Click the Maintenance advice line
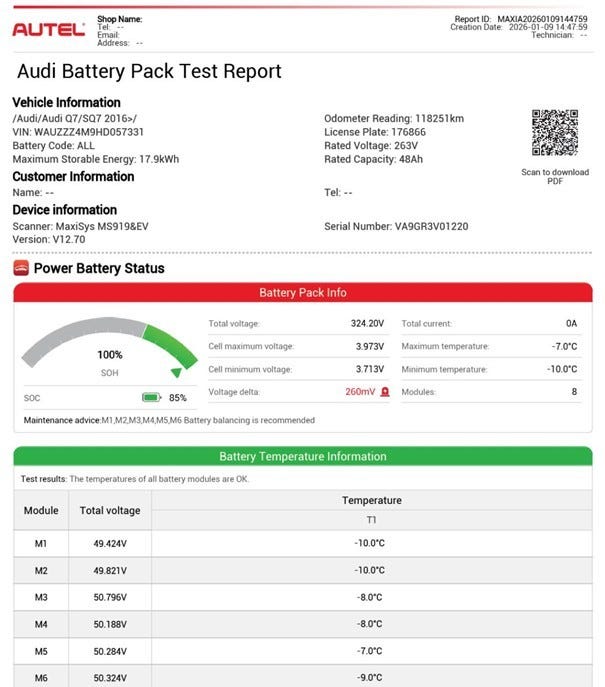This screenshot has height=687, width=605. click(169, 420)
